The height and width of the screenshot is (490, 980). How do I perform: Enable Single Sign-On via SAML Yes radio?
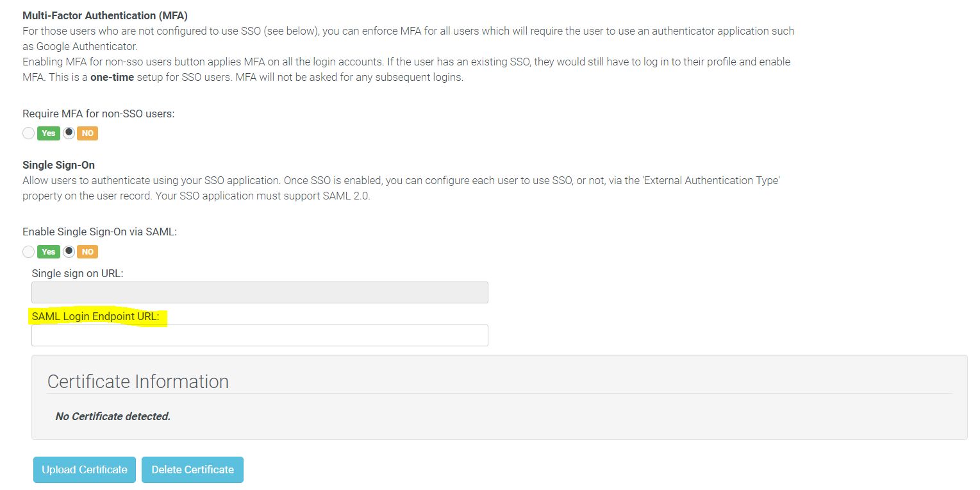[x=28, y=251]
